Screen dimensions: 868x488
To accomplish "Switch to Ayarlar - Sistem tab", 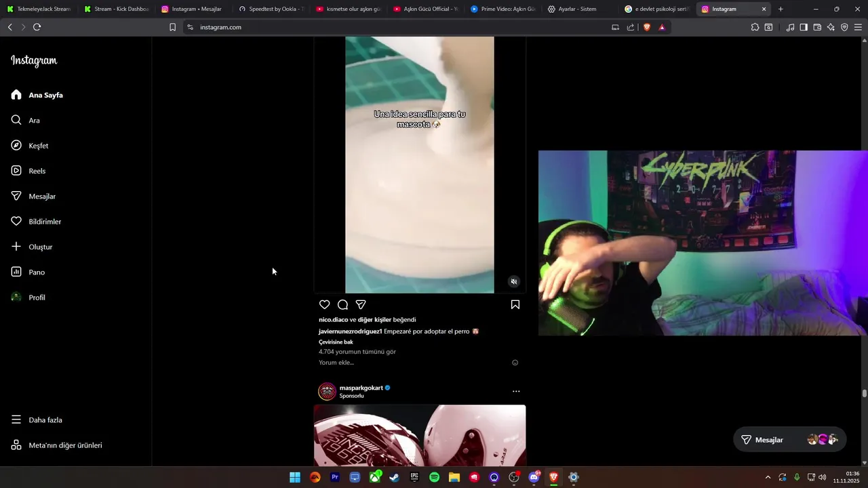I will click(580, 9).
